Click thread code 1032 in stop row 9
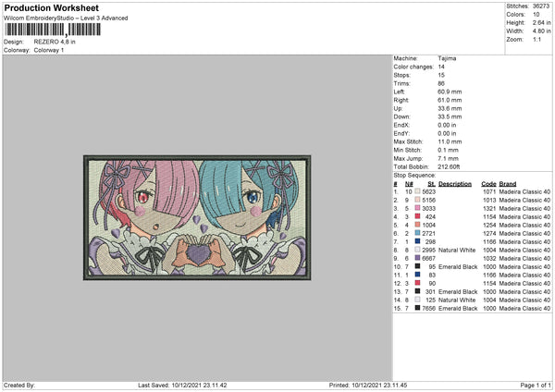The width and height of the screenshot is (555, 392). (x=489, y=259)
